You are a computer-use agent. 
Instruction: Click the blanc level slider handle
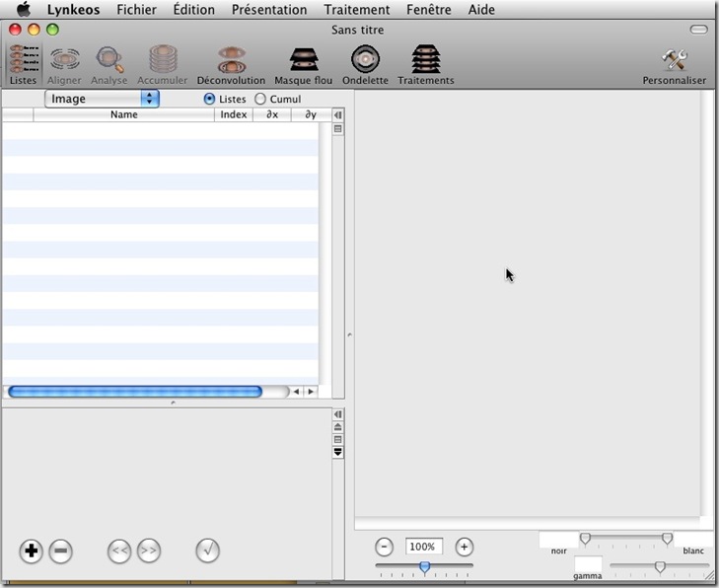coord(667,538)
